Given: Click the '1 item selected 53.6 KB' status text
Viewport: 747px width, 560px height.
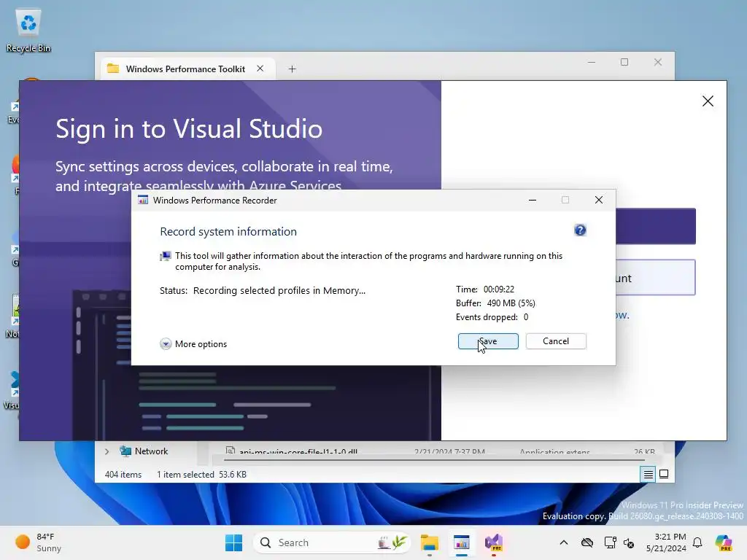Looking at the screenshot, I should (201, 474).
